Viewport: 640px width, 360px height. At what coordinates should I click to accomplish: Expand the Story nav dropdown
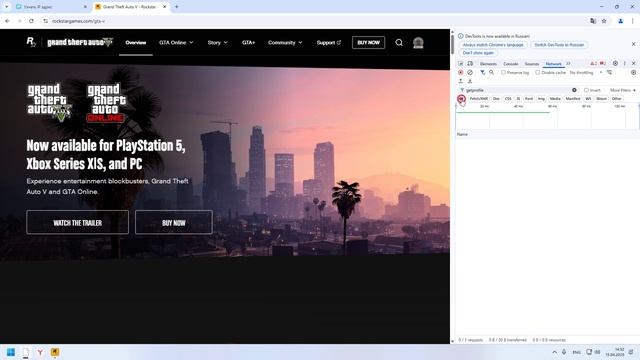(218, 42)
